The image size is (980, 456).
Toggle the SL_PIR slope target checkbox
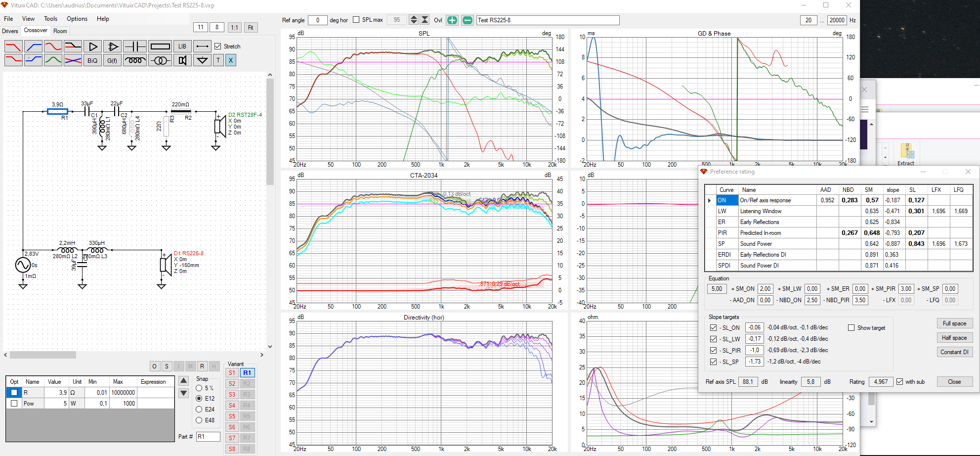tap(713, 350)
